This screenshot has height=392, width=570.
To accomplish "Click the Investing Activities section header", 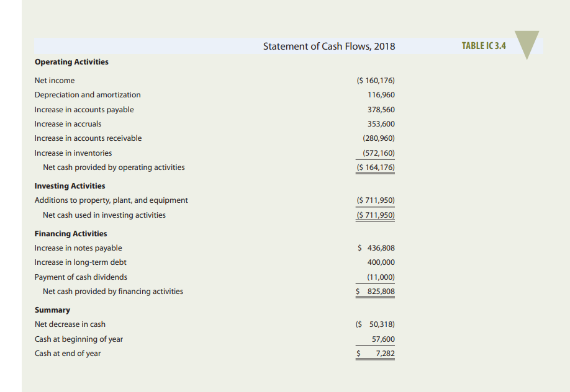I will tap(70, 185).
